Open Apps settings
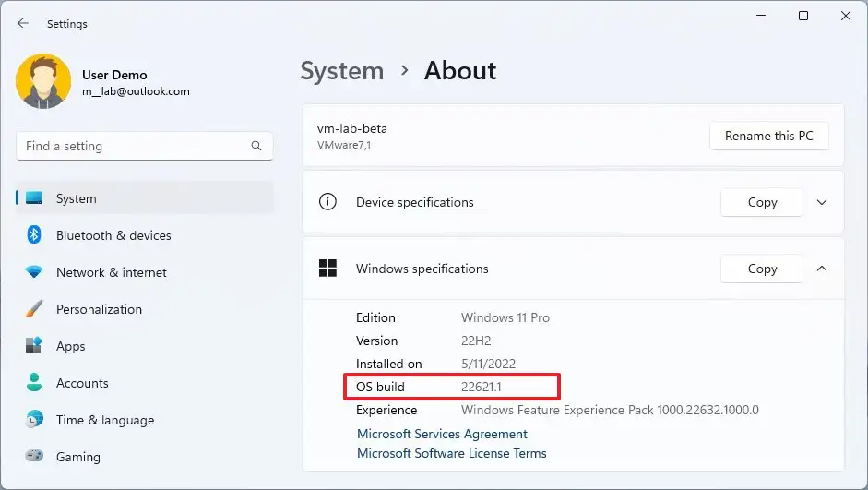The width and height of the screenshot is (868, 490). click(x=145, y=346)
